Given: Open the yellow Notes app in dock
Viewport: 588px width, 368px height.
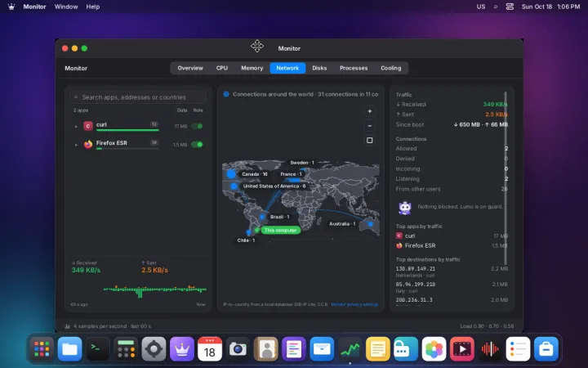Looking at the screenshot, I should (x=378, y=349).
